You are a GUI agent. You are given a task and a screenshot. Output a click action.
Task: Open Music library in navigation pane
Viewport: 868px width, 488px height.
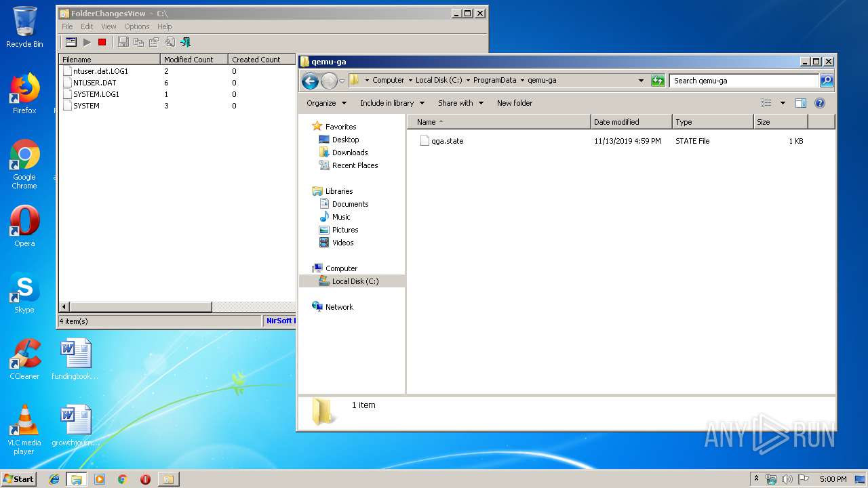coord(341,217)
